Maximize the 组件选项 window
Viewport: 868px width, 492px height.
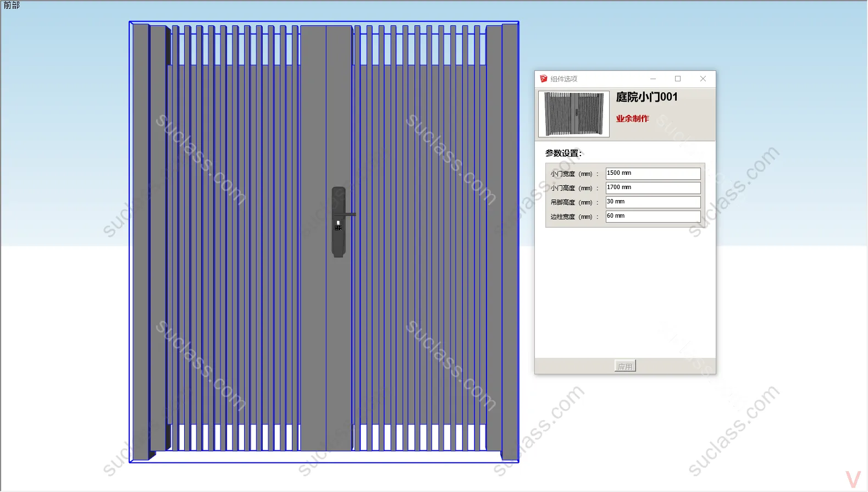tap(678, 79)
